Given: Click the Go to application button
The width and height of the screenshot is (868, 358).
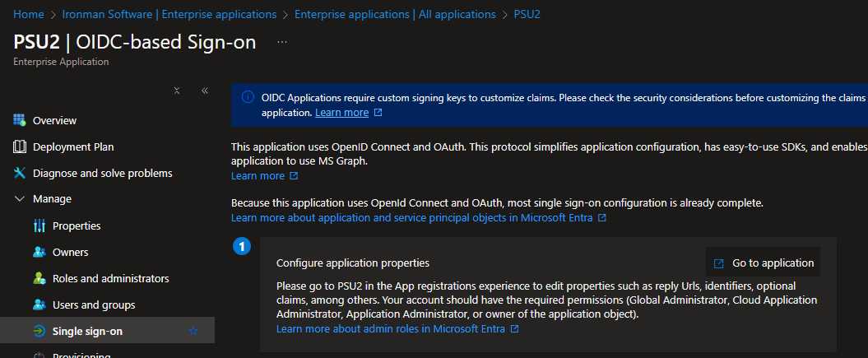Looking at the screenshot, I should pos(763,263).
